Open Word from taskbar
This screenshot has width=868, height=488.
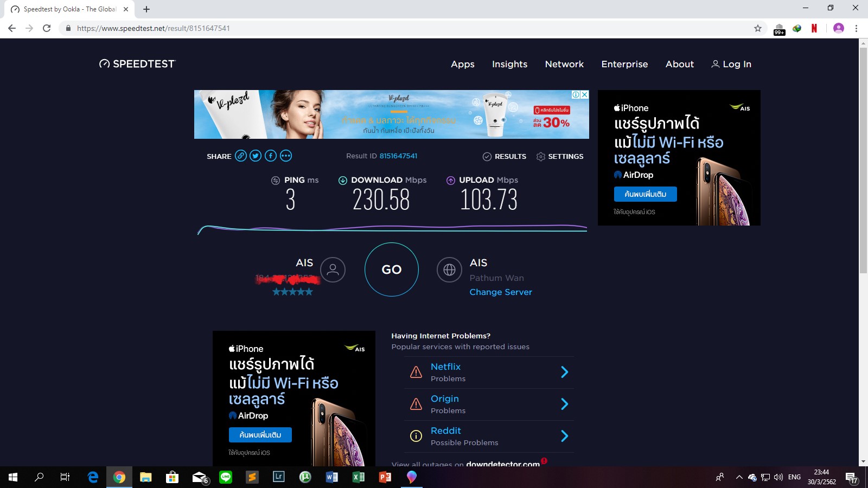click(x=332, y=477)
